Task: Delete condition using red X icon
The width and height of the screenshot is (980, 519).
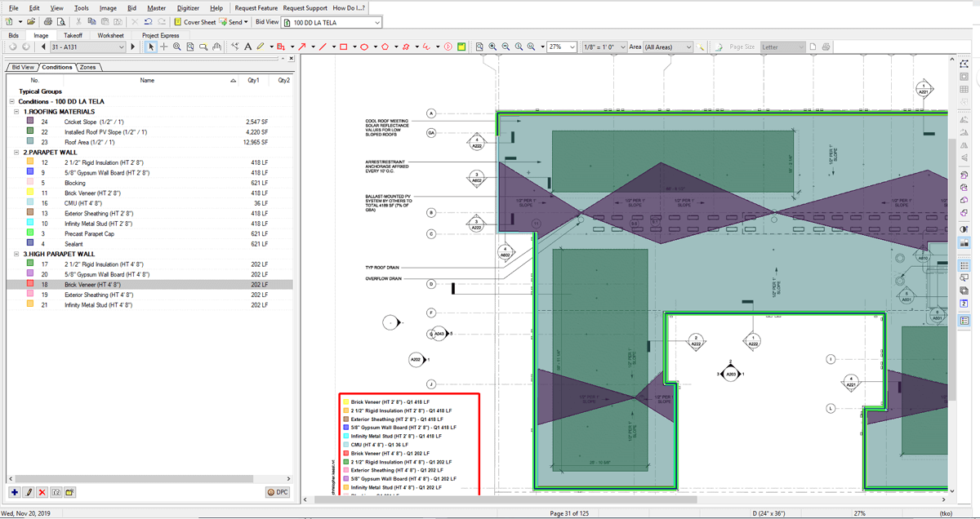Action: (42, 492)
